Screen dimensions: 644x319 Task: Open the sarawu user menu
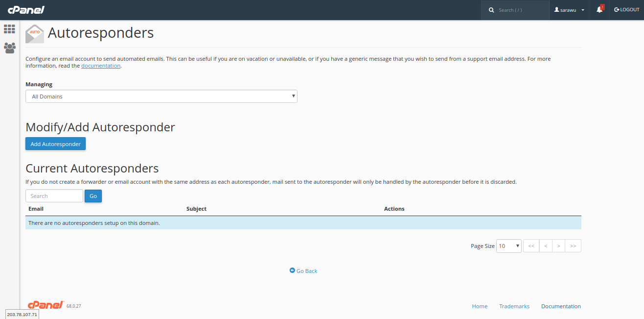[x=569, y=10]
